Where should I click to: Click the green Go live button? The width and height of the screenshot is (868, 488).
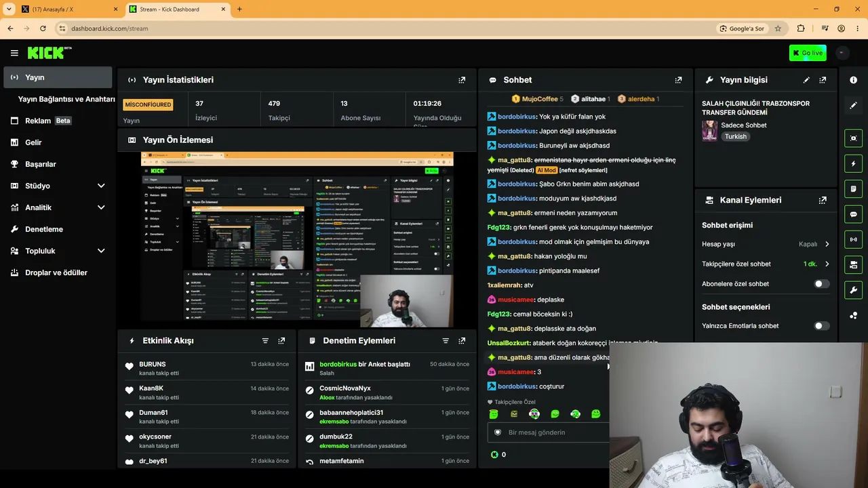(x=808, y=53)
